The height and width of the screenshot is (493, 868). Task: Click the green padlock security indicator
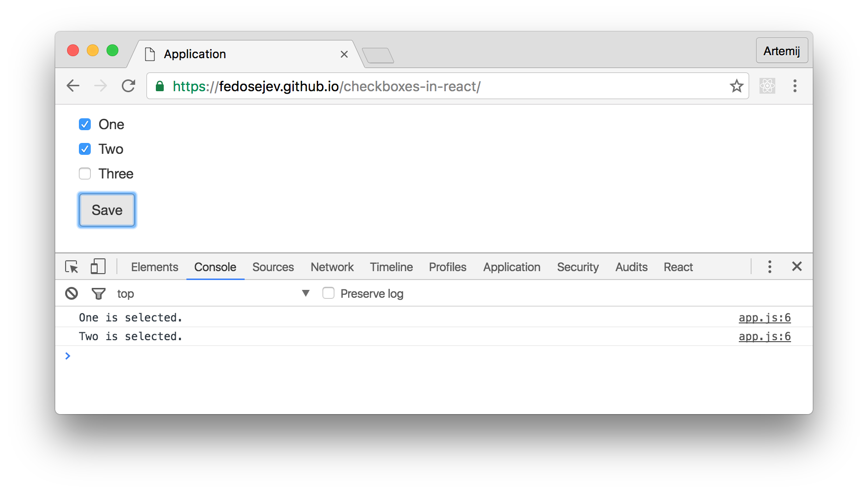tap(159, 86)
